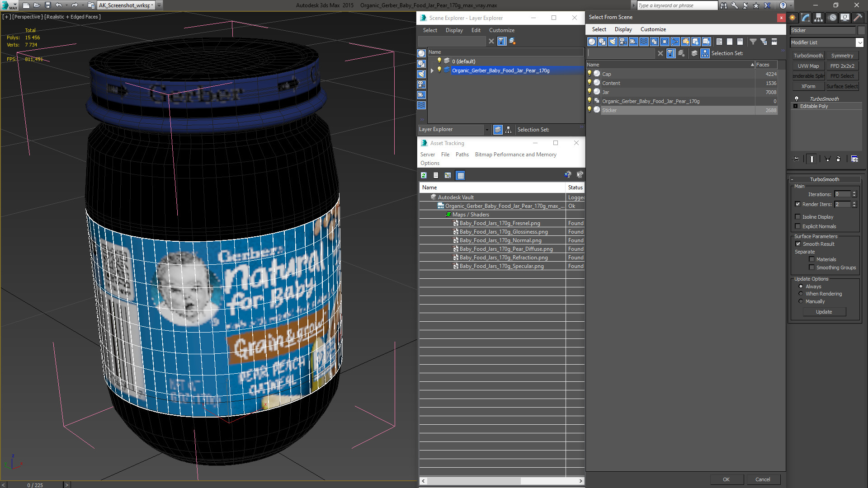Toggle Display Lights filter in Select From Scene

pyautogui.click(x=612, y=42)
